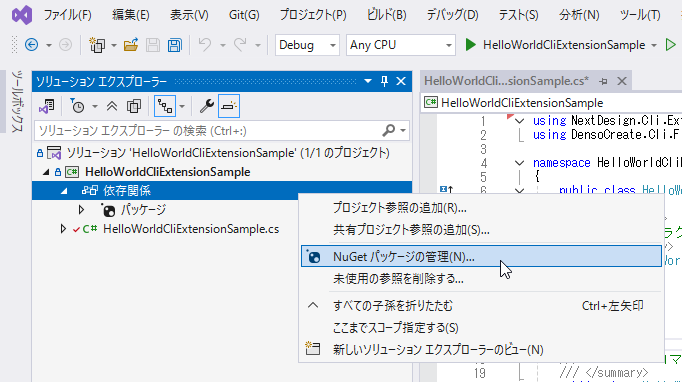
Task: Pin the Solution Explorer panel
Action: [x=384, y=81]
